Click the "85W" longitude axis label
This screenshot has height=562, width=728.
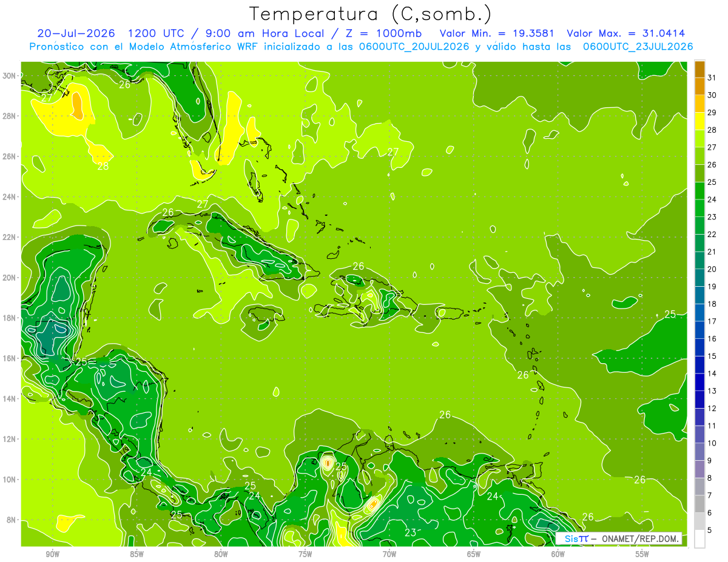(x=136, y=554)
